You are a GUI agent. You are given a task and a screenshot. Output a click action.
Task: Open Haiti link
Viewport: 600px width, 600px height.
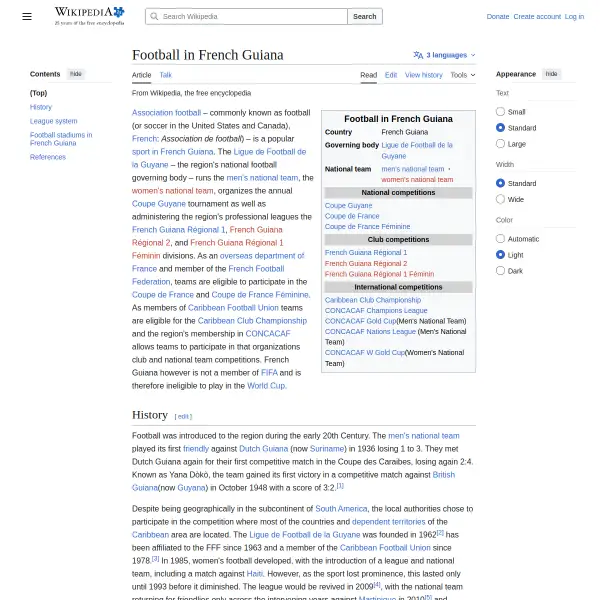point(254,574)
